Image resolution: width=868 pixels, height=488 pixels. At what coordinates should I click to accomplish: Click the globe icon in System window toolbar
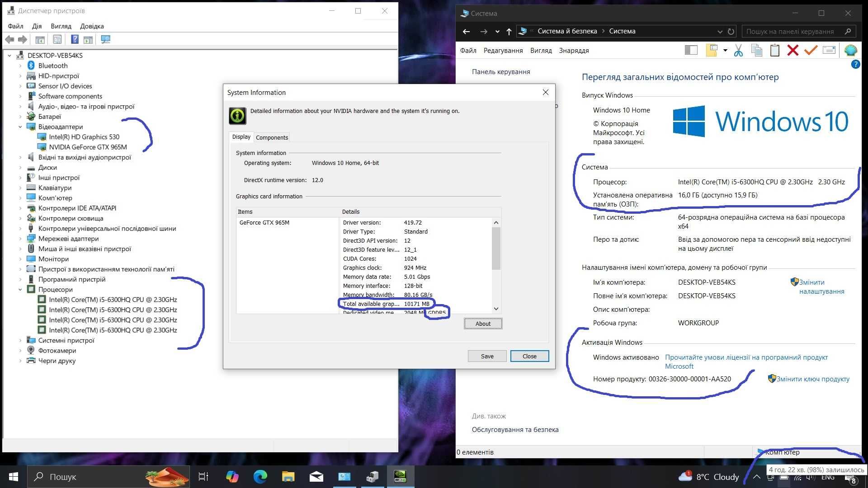click(x=850, y=50)
